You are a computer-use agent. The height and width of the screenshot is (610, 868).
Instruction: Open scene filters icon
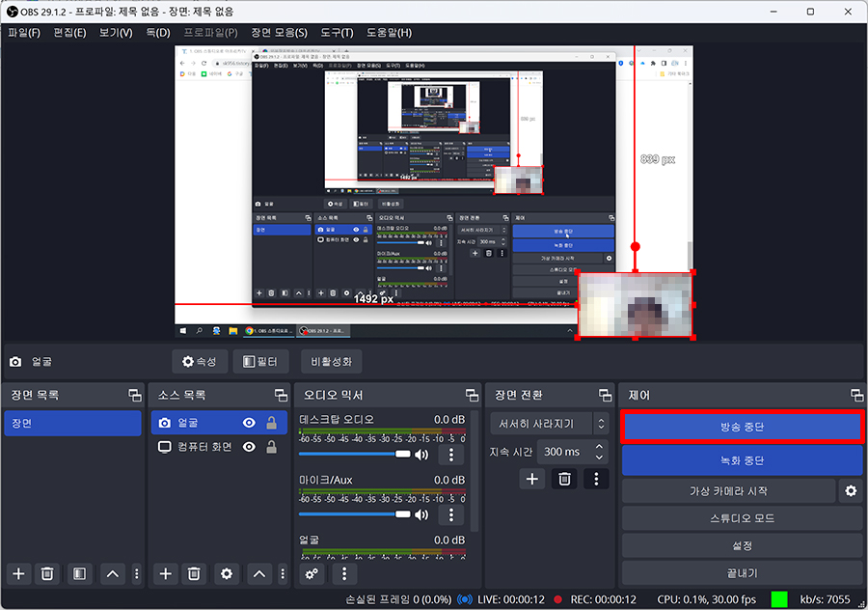pos(79,574)
